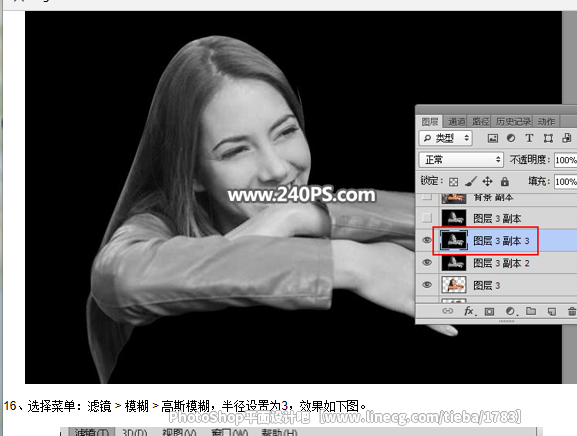This screenshot has width=577, height=436.
Task: Open the 类型 filter type dropdown
Action: coord(446,138)
